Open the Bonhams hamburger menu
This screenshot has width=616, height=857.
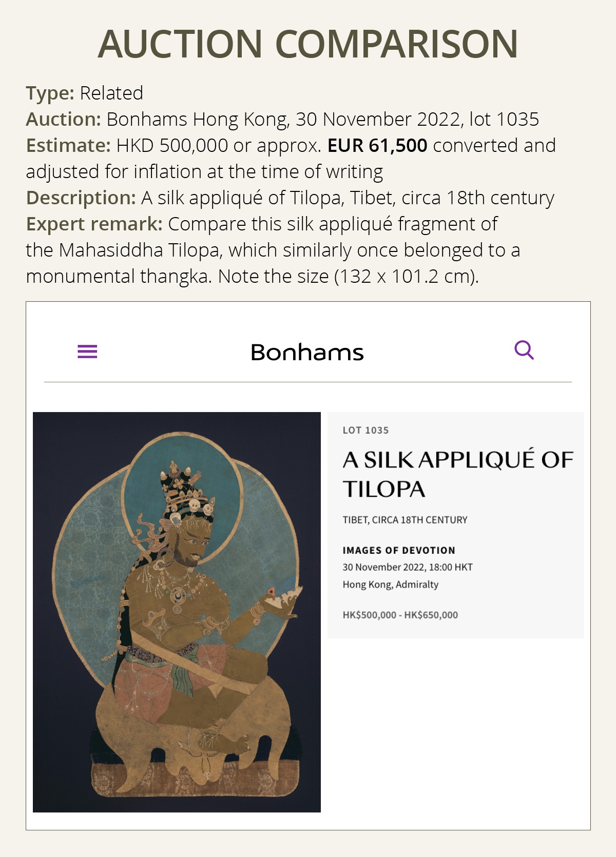(x=88, y=351)
